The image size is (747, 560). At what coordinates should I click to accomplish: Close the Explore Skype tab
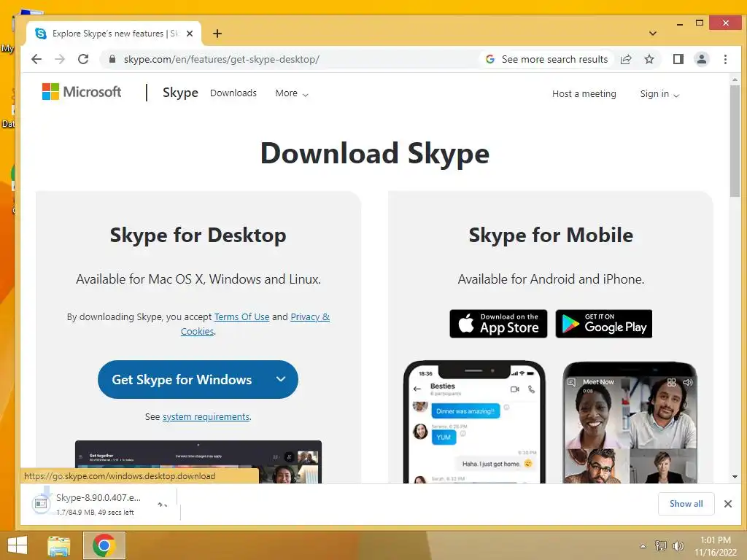coord(190,34)
